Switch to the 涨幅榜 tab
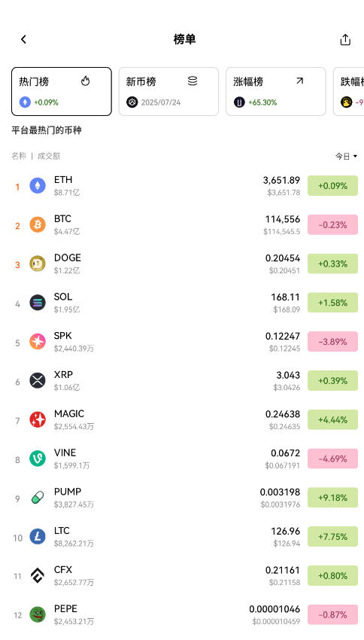Image resolution: width=364 pixels, height=640 pixels. click(276, 91)
